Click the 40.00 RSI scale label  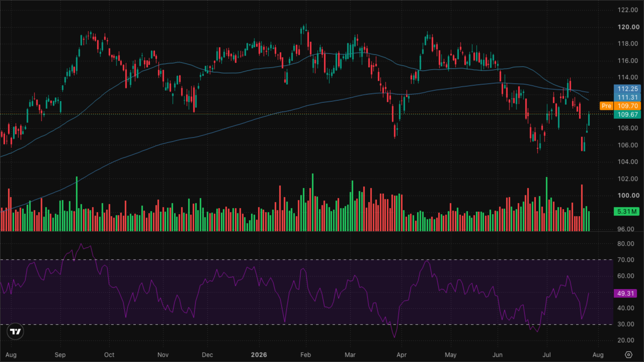(625, 308)
